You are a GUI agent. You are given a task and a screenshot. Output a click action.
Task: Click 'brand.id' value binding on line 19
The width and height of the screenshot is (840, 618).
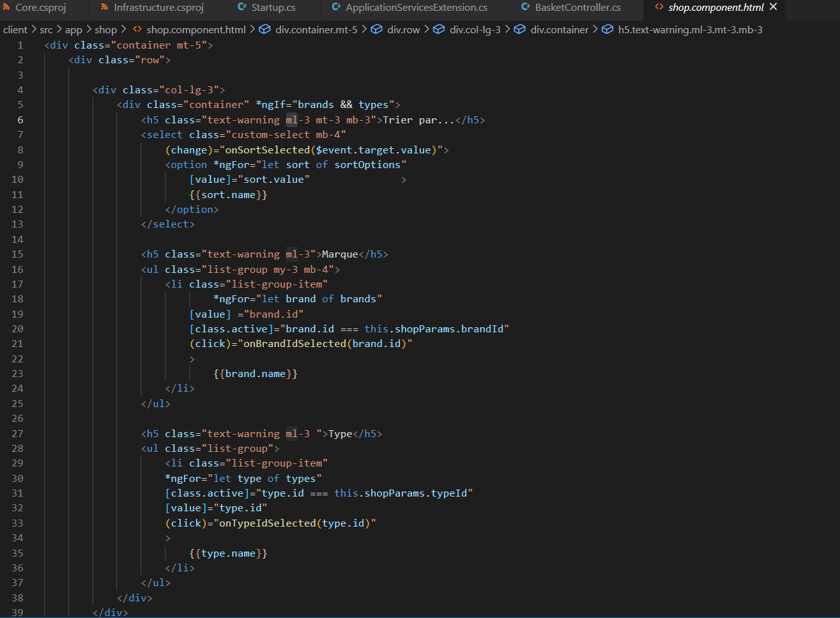273,314
